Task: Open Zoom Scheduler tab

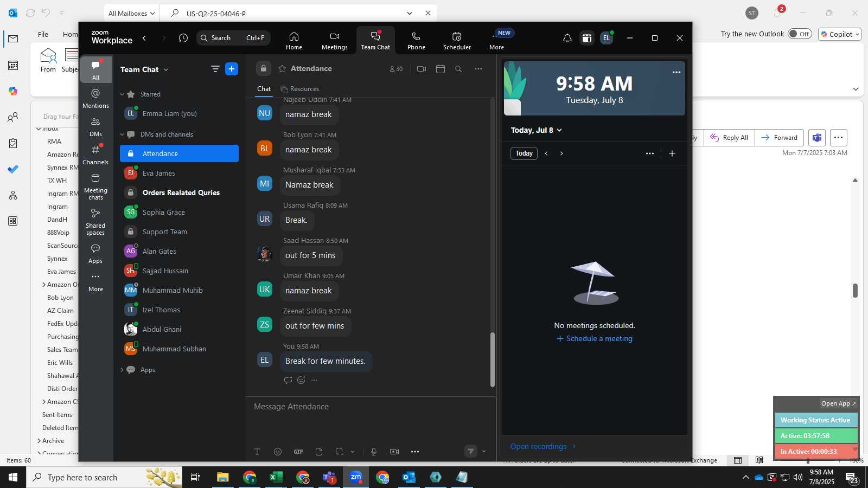Action: point(457,41)
